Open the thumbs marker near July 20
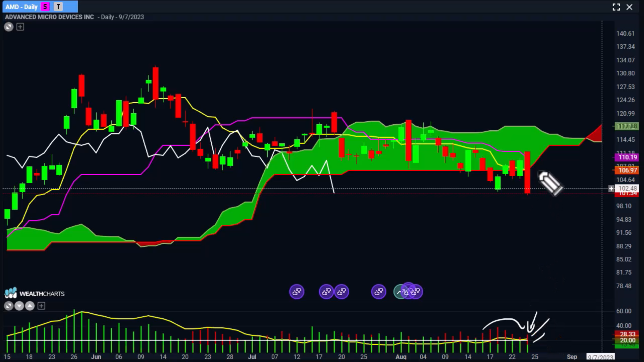This screenshot has height=362, width=644. pyautogui.click(x=341, y=292)
